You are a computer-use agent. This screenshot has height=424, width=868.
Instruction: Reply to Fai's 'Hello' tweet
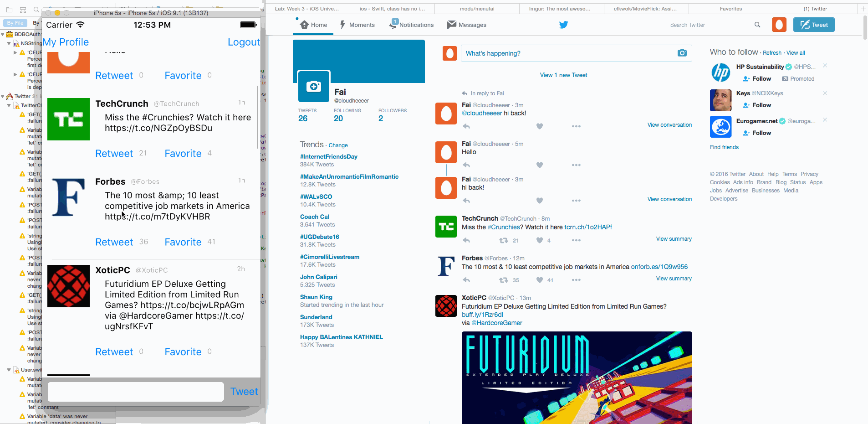[466, 165]
